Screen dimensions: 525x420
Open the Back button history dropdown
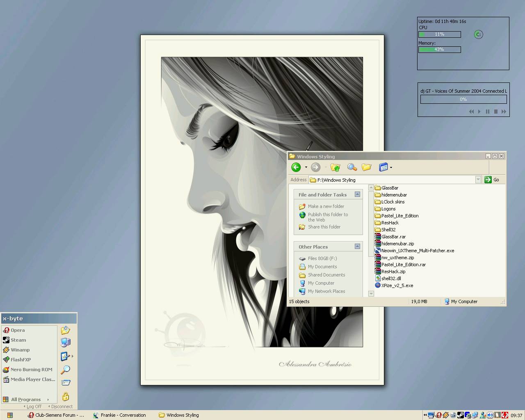306,167
